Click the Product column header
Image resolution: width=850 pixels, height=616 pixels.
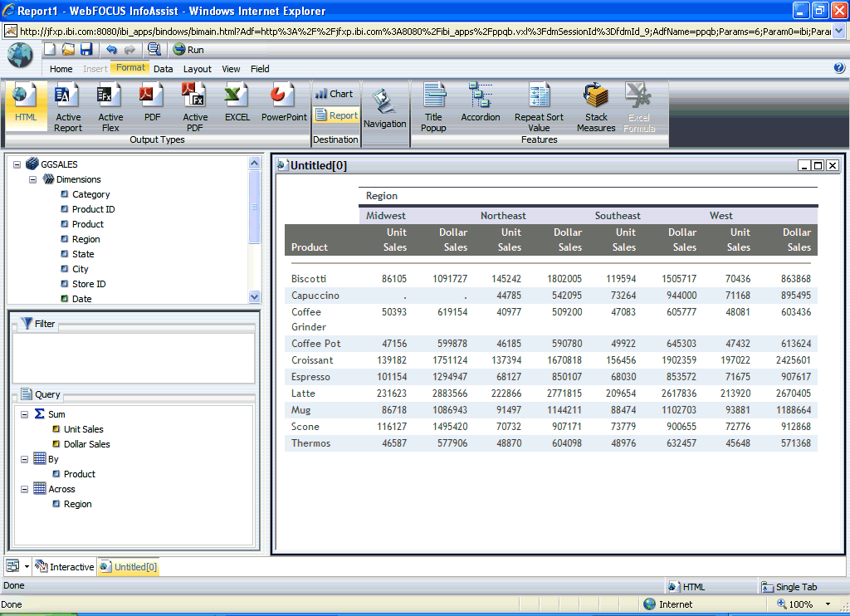tap(310, 247)
